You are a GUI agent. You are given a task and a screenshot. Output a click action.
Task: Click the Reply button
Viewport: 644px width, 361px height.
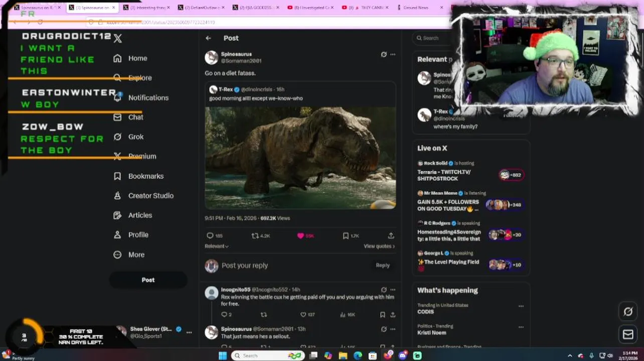click(383, 265)
